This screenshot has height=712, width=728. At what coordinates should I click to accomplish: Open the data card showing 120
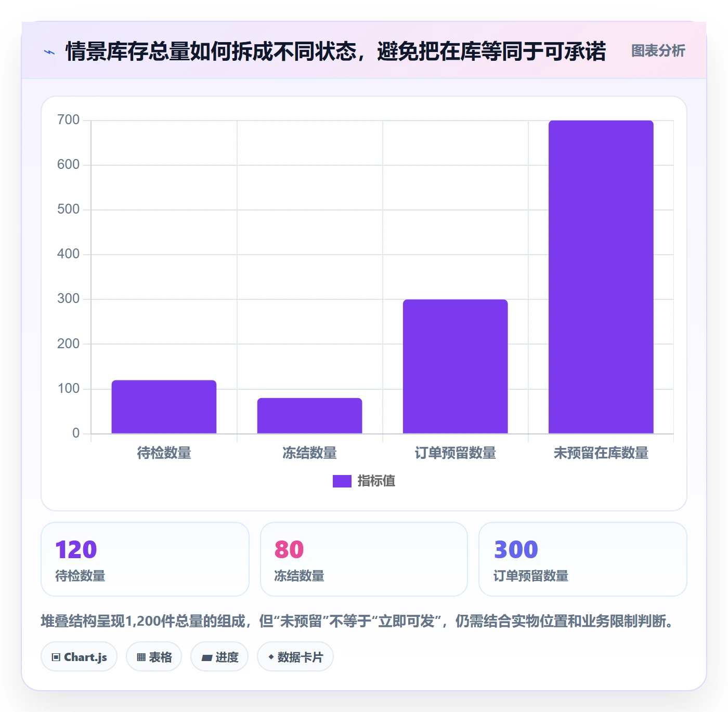coord(145,559)
